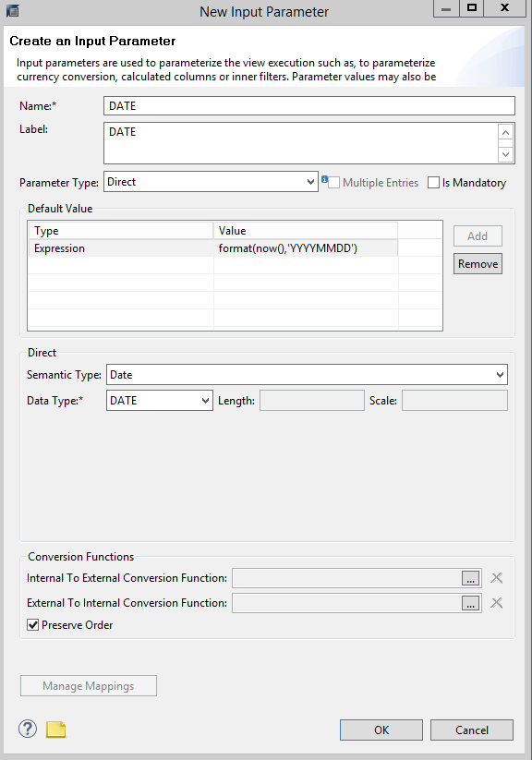Open the Semantic Type dropdown
532x760 pixels.
[499, 374]
